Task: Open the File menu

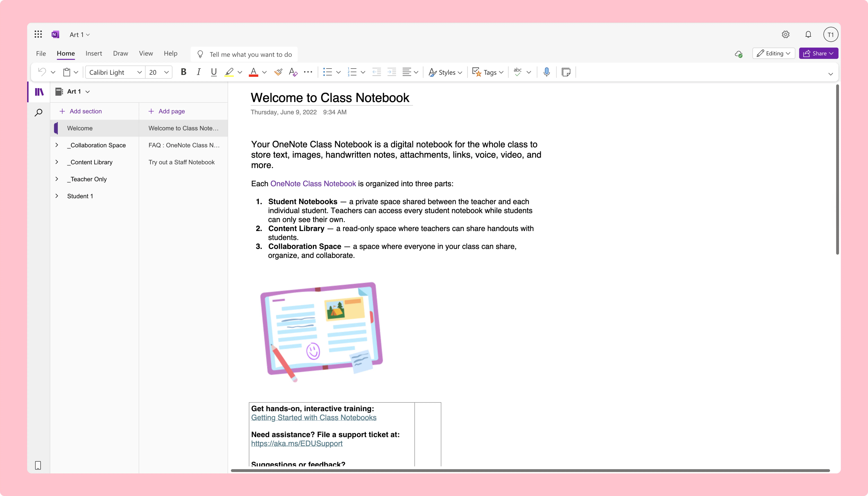Action: 41,54
